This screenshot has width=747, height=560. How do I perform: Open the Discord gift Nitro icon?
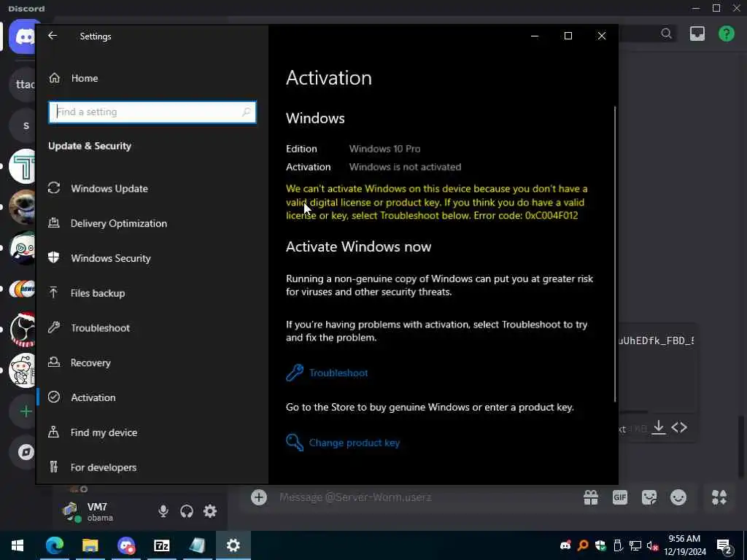coord(591,497)
